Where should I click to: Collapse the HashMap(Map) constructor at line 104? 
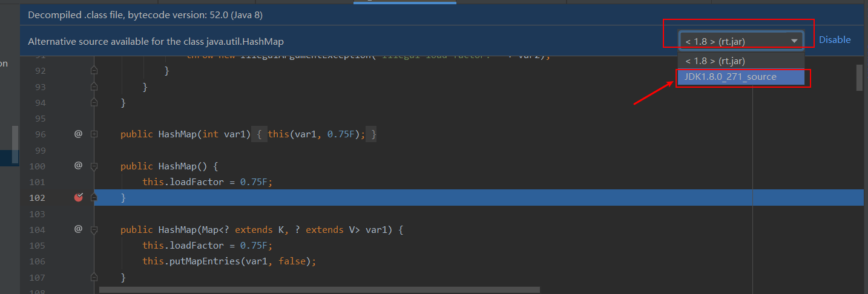94,230
